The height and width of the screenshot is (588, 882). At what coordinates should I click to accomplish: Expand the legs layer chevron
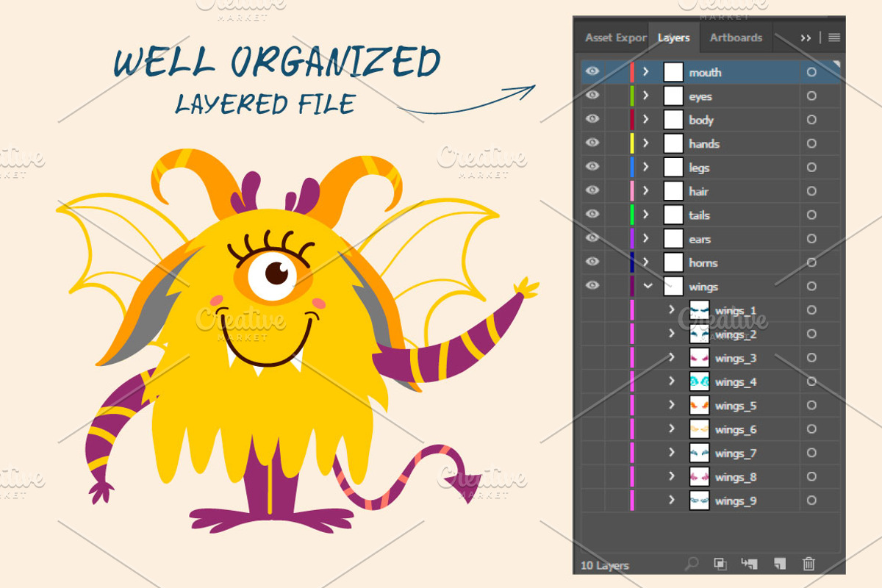[646, 167]
